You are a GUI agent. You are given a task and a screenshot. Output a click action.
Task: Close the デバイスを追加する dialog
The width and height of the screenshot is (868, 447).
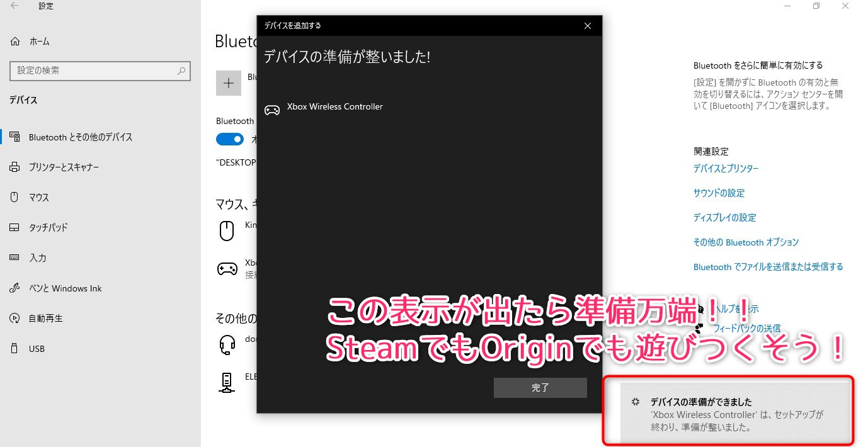(588, 26)
